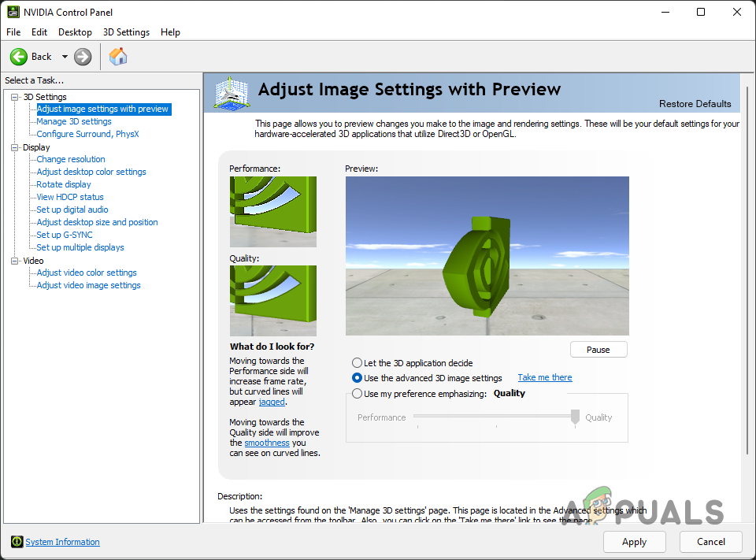
Task: Open the 3D Settings menu
Action: click(126, 32)
